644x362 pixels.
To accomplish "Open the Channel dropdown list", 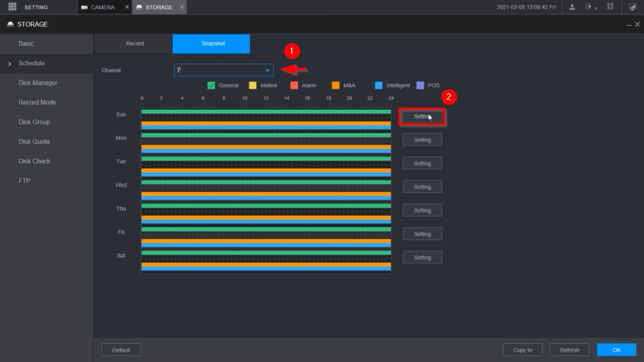I will (267, 70).
